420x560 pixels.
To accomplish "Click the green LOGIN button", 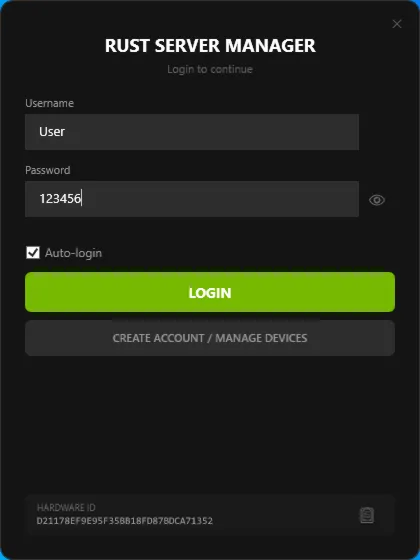I will pos(210,292).
